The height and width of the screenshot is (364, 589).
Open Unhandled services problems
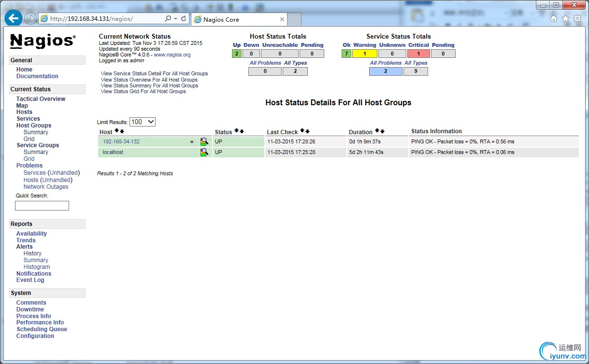64,173
